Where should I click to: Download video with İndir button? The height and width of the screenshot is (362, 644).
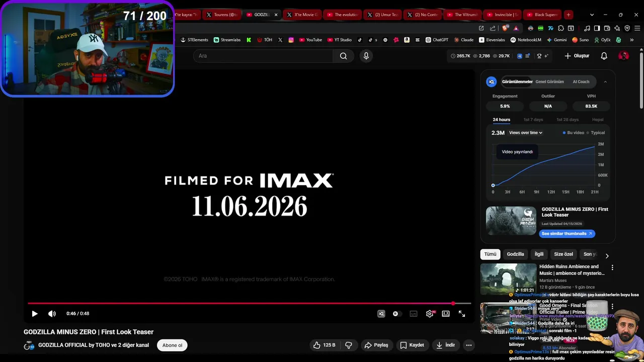(446, 345)
